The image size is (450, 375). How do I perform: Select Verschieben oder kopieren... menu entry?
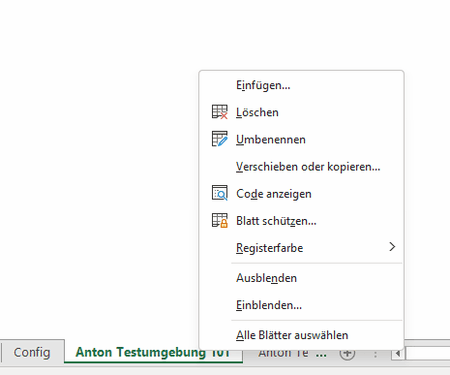click(x=301, y=166)
